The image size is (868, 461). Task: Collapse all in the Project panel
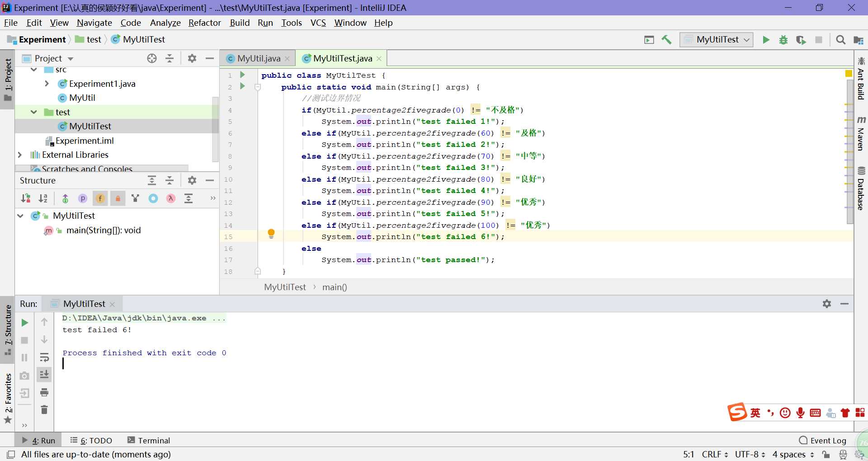pyautogui.click(x=170, y=58)
